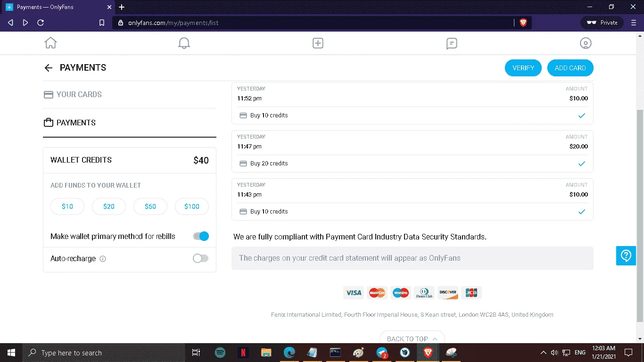644x362 pixels.
Task: Click the Discover card logo
Action: [448, 293]
